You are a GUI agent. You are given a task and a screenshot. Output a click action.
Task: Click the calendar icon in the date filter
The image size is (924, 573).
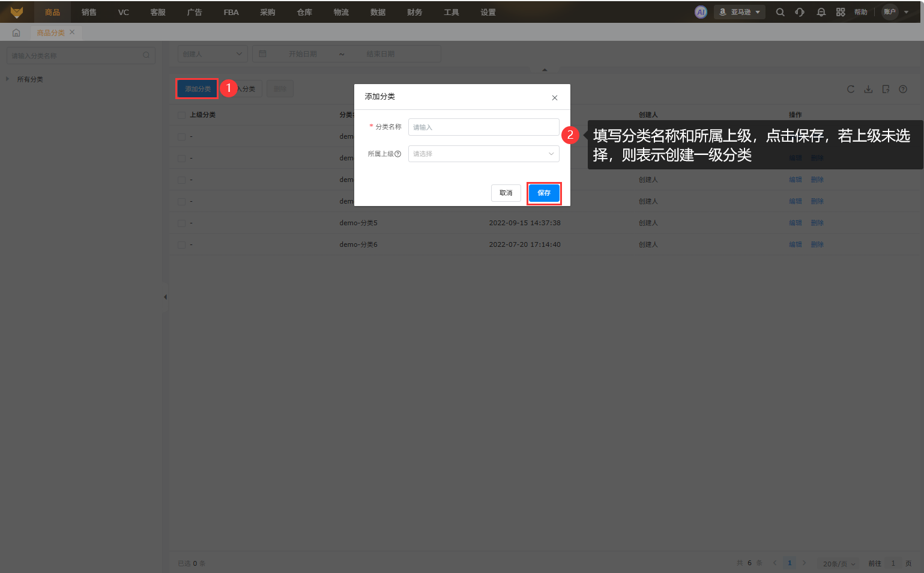click(x=262, y=54)
